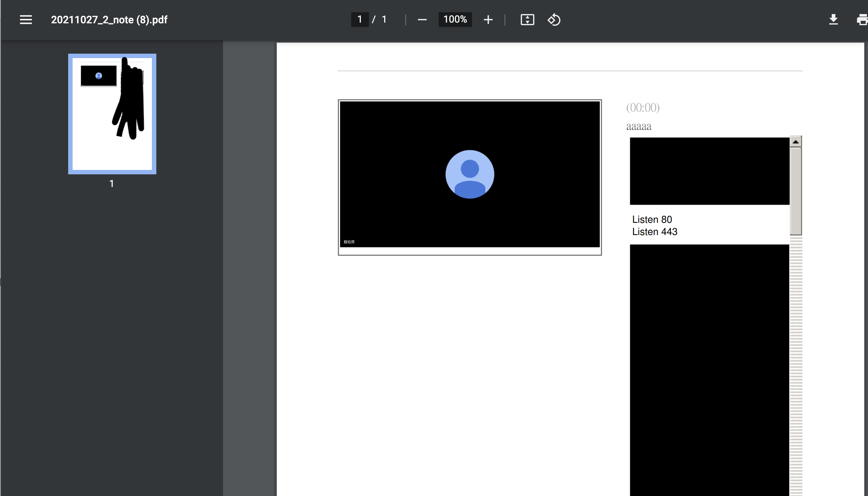The height and width of the screenshot is (496, 868).
Task: Zoom out with the minus button
Action: [422, 20]
